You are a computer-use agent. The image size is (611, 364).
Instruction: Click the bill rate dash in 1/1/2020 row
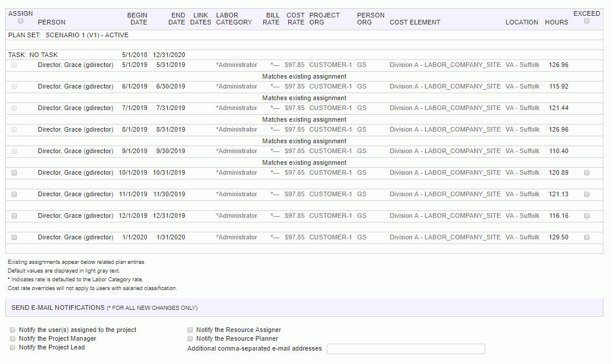(x=275, y=238)
